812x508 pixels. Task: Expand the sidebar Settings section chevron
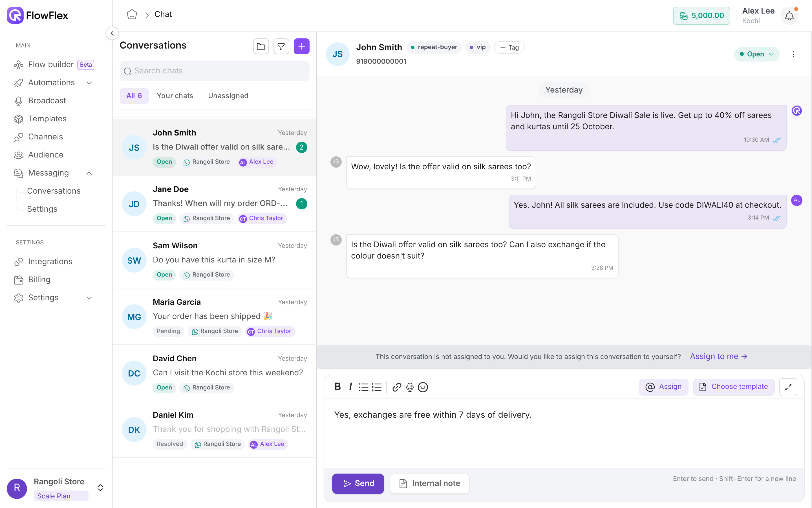89,298
